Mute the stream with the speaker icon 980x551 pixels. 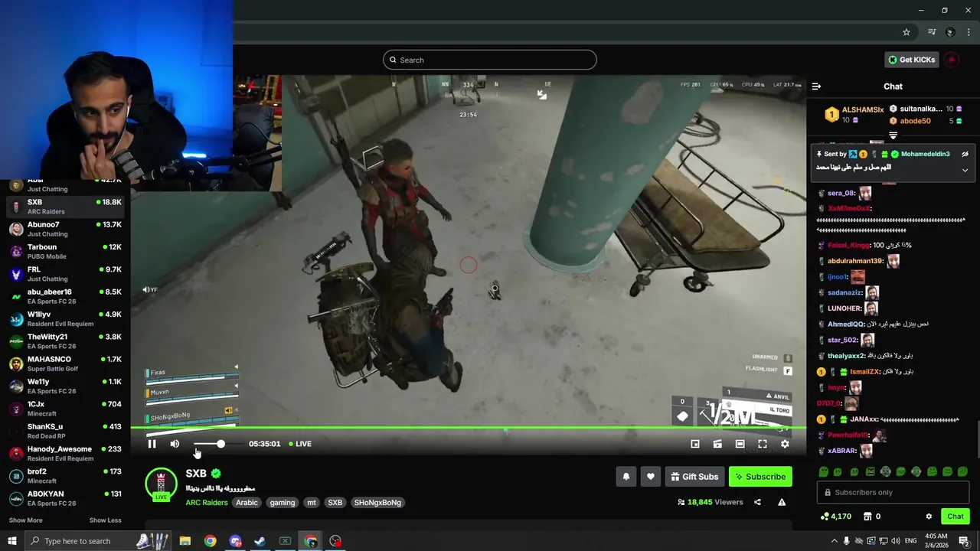tap(175, 444)
